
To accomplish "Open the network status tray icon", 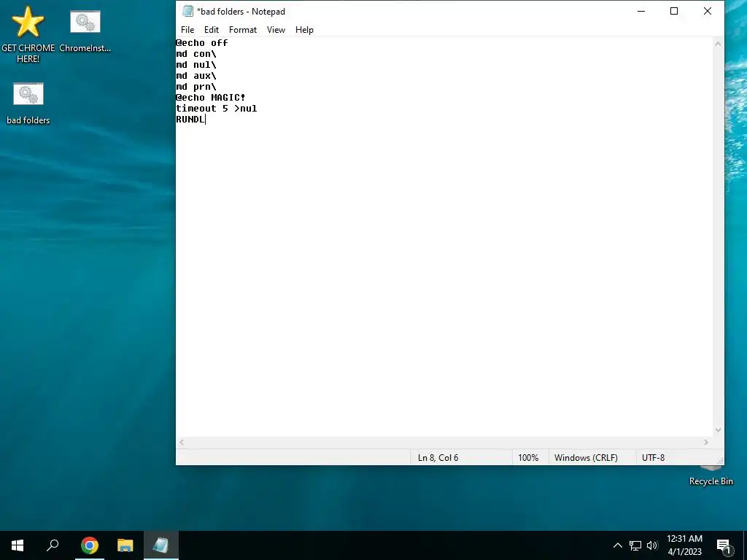I will coord(635,545).
